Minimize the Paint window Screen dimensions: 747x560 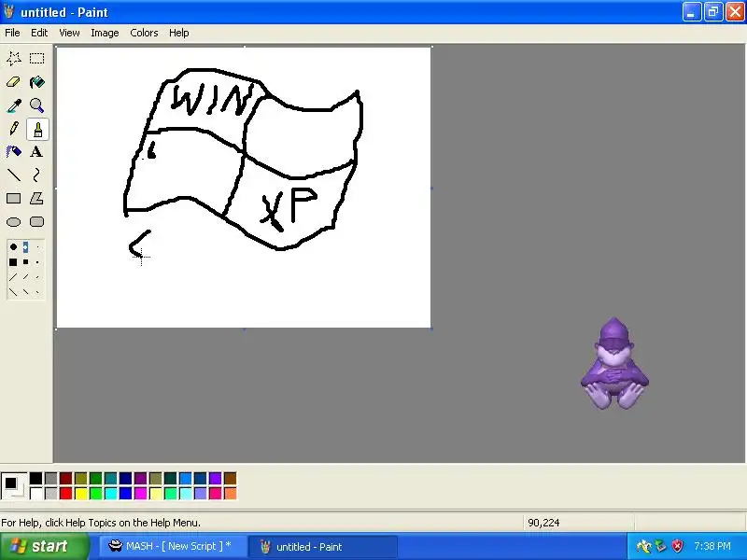click(692, 12)
